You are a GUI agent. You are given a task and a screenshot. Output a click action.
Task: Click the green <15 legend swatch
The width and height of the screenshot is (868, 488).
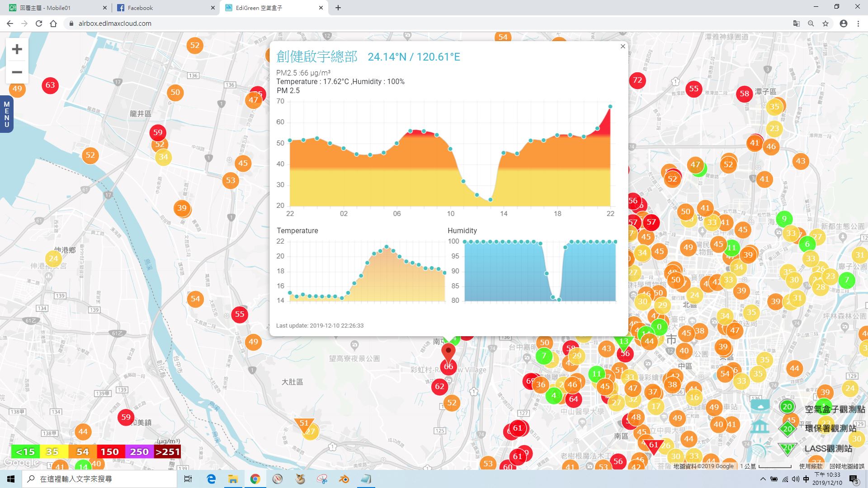[25, 452]
